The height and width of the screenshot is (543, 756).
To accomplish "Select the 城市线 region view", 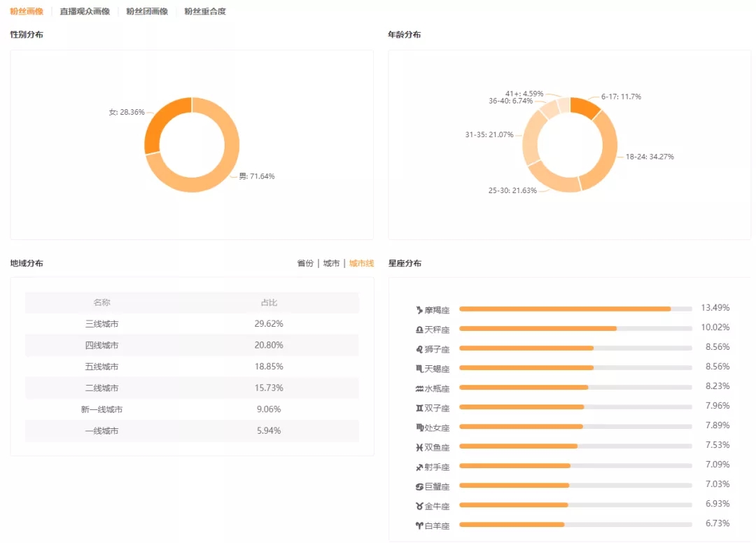I will point(362,263).
